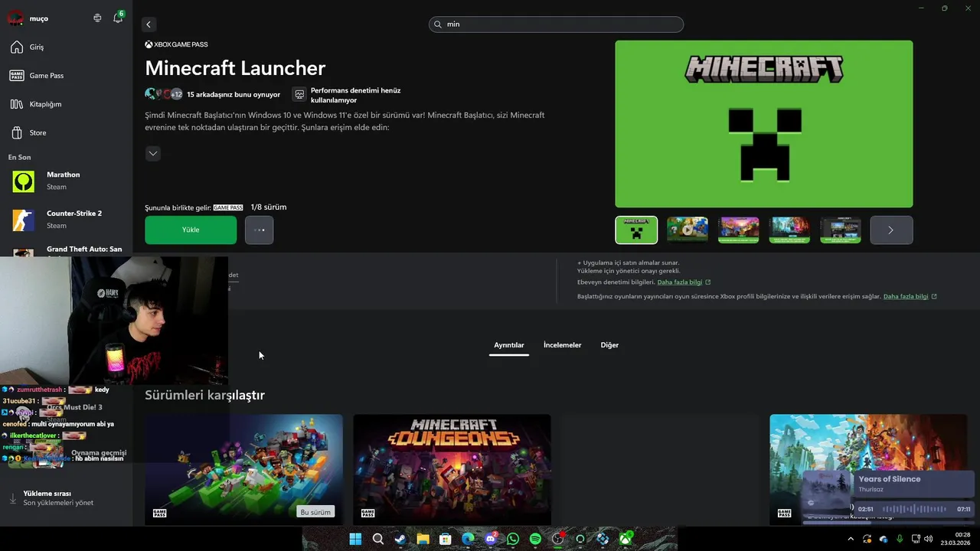Image resolution: width=980 pixels, height=551 pixels.
Task: Open performance check monitor icon
Action: pos(299,95)
